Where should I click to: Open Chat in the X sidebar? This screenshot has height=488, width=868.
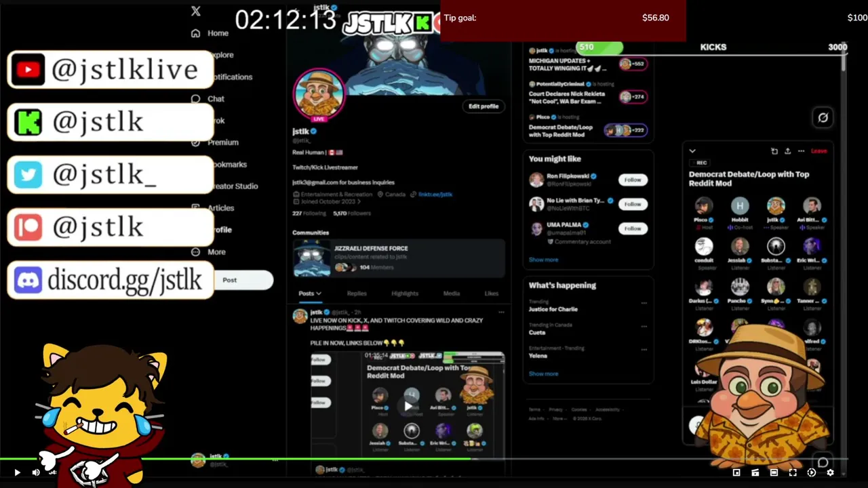[x=208, y=99]
